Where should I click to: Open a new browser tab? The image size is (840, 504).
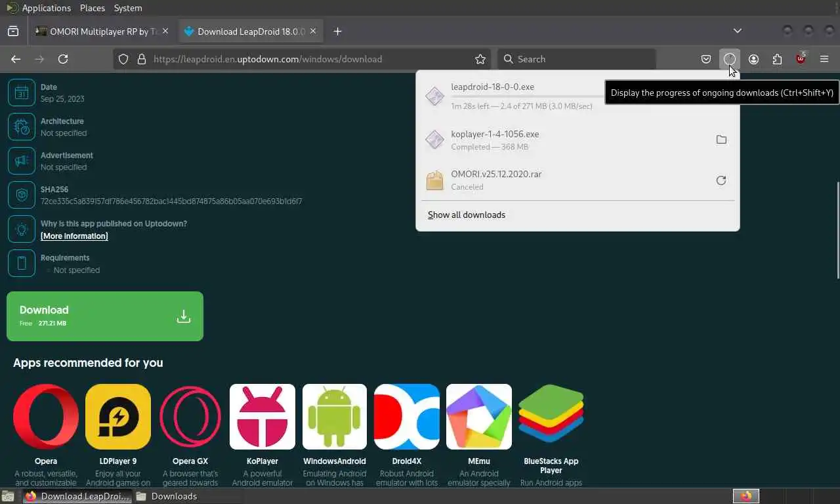(337, 31)
